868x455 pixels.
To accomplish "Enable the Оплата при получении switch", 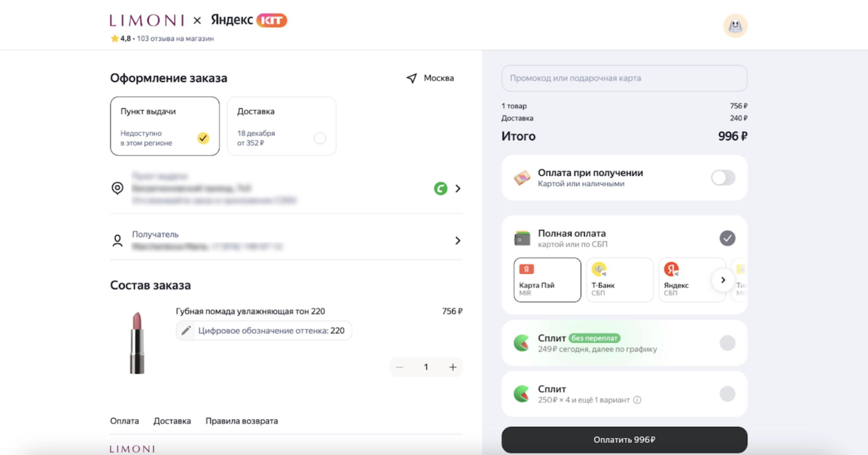I will coord(723,178).
